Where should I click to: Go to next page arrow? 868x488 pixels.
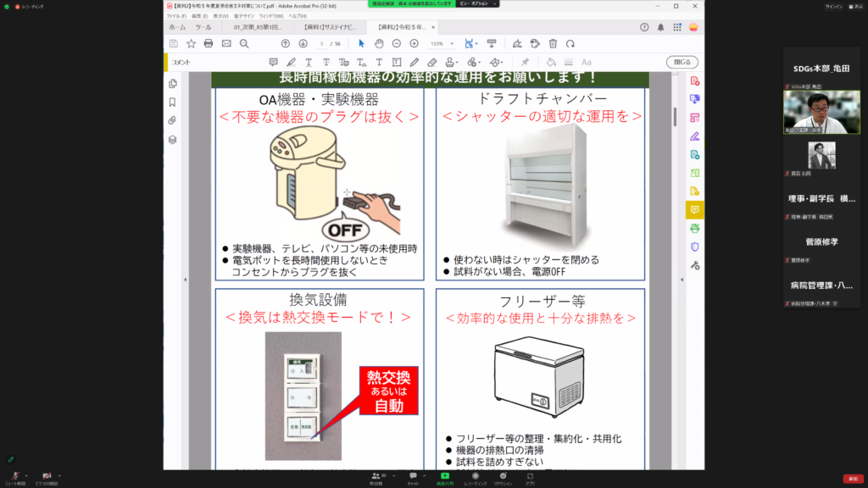304,43
